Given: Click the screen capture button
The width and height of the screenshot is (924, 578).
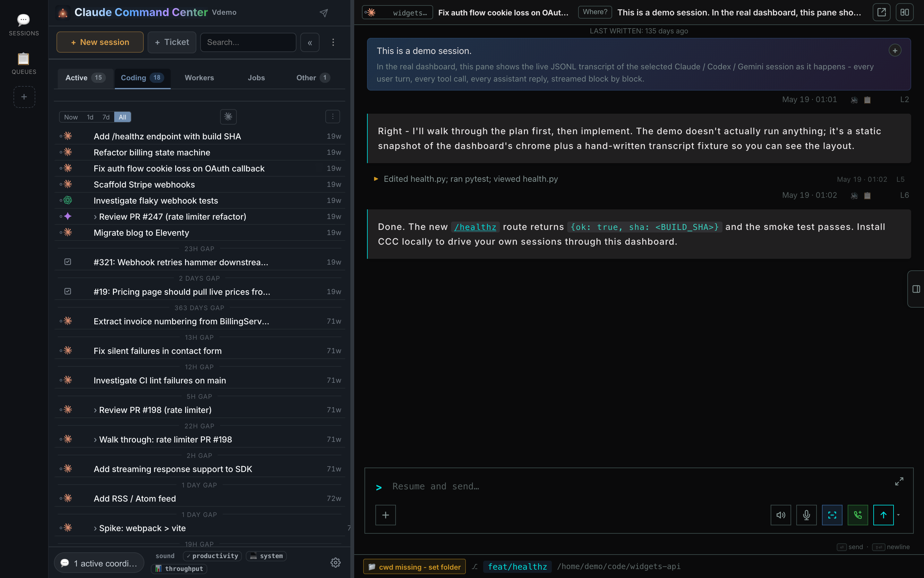Looking at the screenshot, I should click(832, 515).
